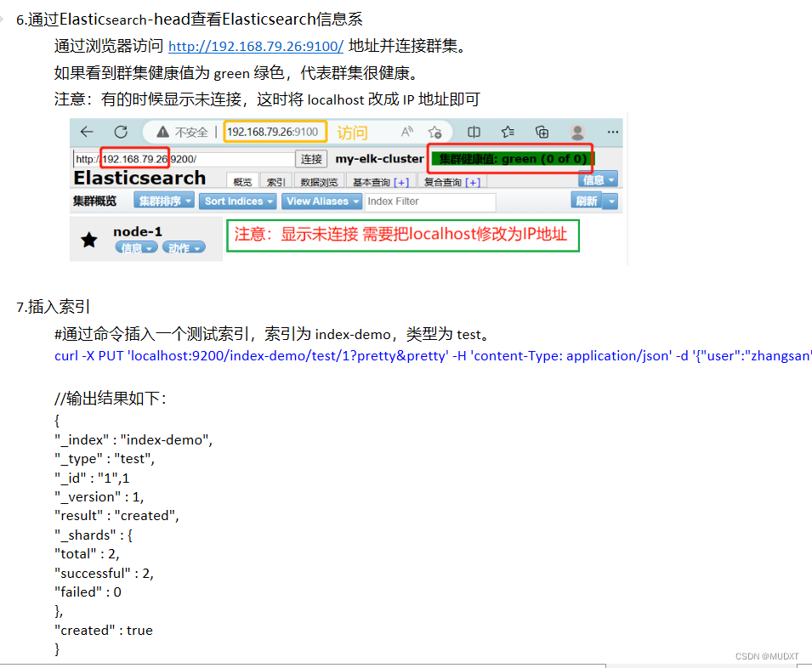Expand the 集群排序 cluster sort dropdown
The image size is (812, 668).
coord(164,201)
